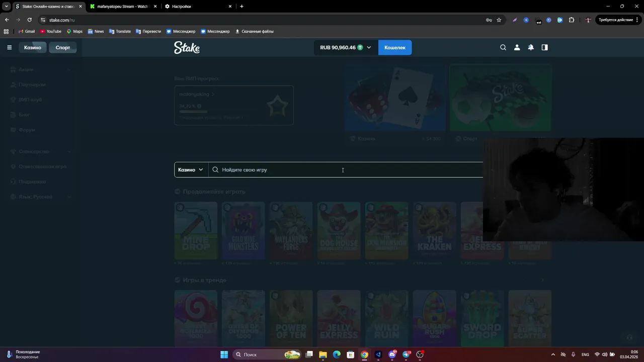Show hidden system tray icons
This screenshot has height=362, width=644.
click(x=553, y=354)
